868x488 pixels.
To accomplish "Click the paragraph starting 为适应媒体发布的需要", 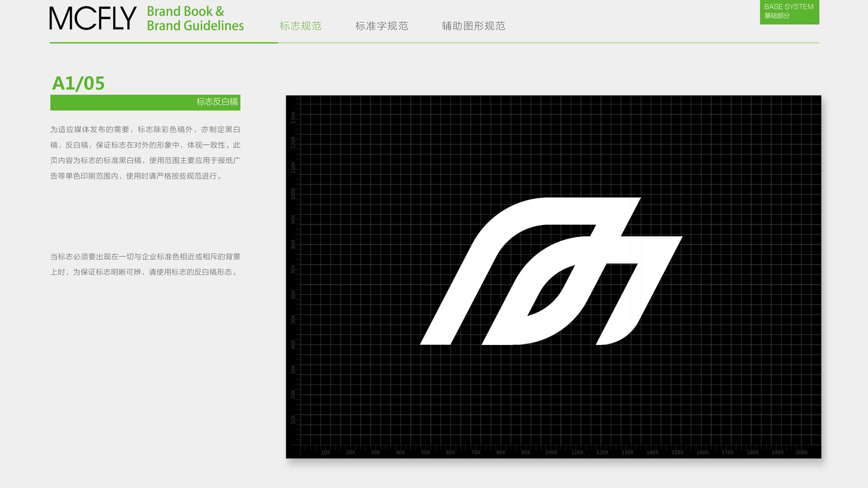I will [x=146, y=152].
